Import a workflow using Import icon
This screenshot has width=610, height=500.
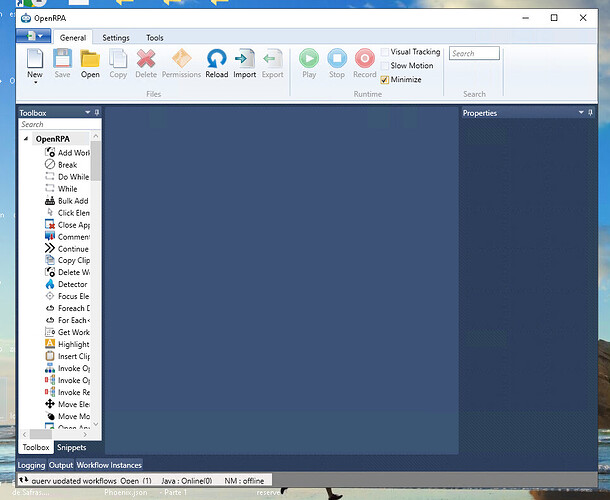[245, 63]
